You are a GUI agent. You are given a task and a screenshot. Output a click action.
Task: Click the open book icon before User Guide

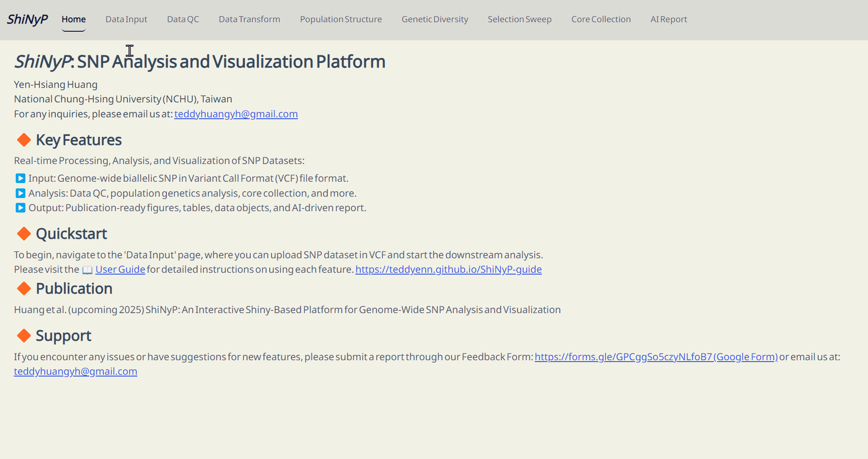tap(87, 270)
